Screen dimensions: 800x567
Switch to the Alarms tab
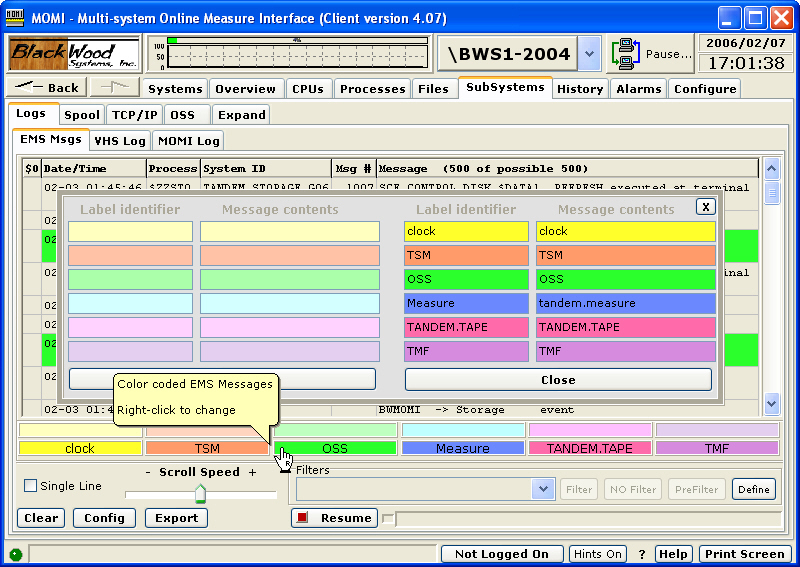638,89
